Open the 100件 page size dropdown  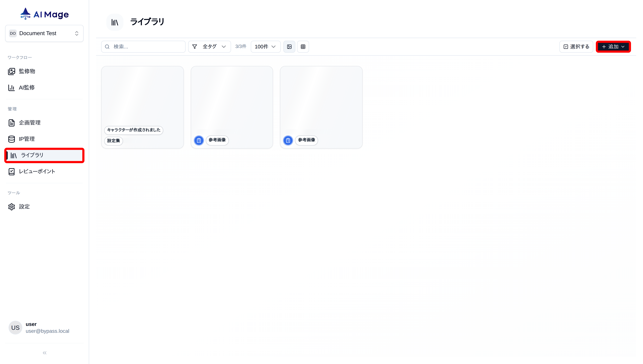pyautogui.click(x=265, y=47)
